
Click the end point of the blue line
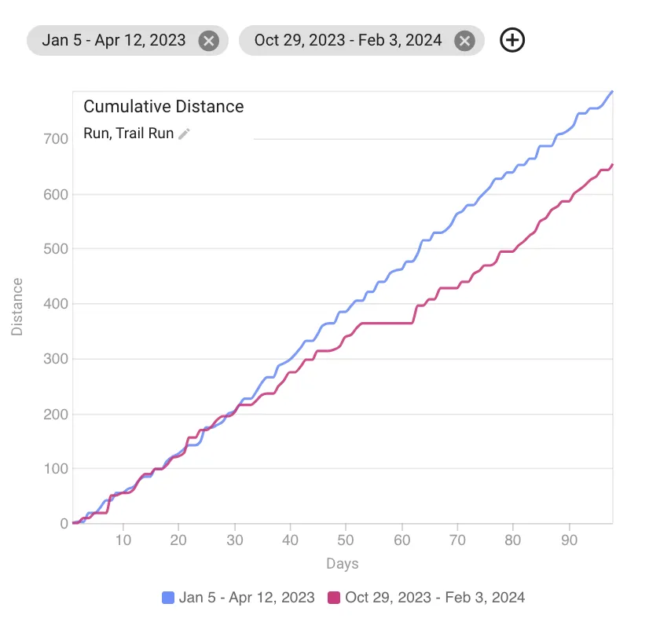tap(612, 92)
